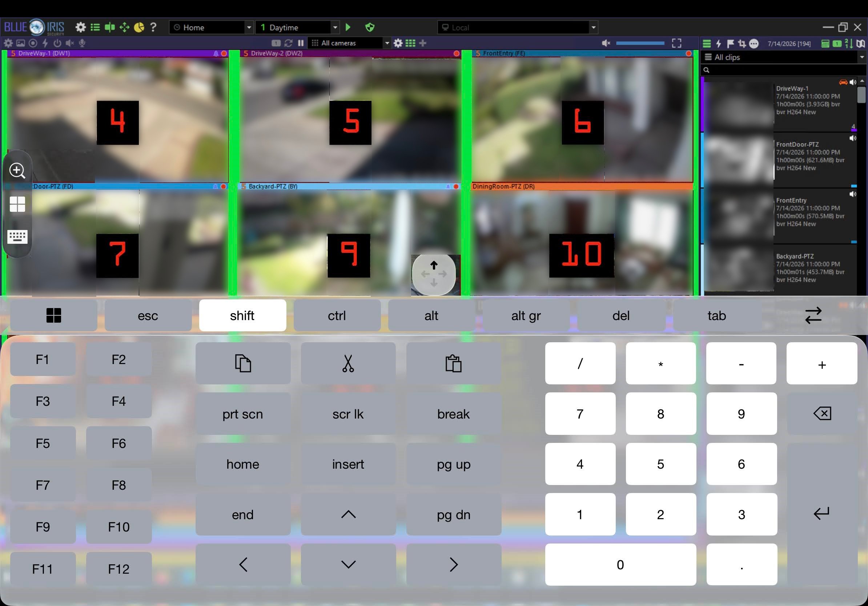The width and height of the screenshot is (868, 606).
Task: Open the calendar icon in clips toolbar
Action: 825,44
